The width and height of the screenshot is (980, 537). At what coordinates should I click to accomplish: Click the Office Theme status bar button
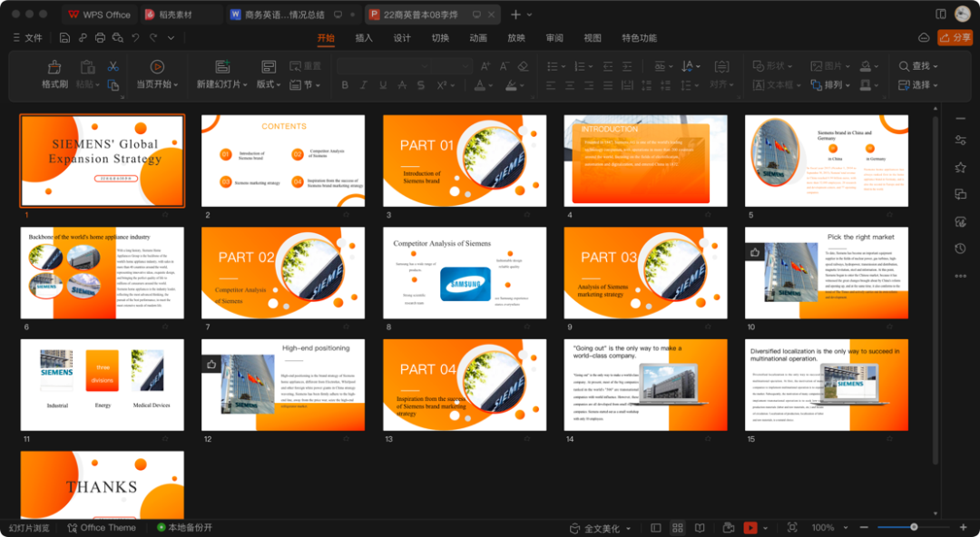[102, 528]
